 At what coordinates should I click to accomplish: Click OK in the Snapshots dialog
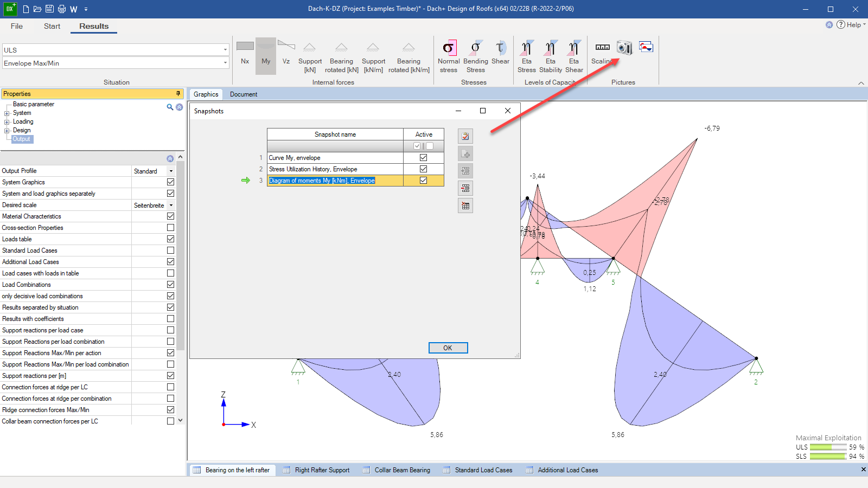click(x=448, y=348)
